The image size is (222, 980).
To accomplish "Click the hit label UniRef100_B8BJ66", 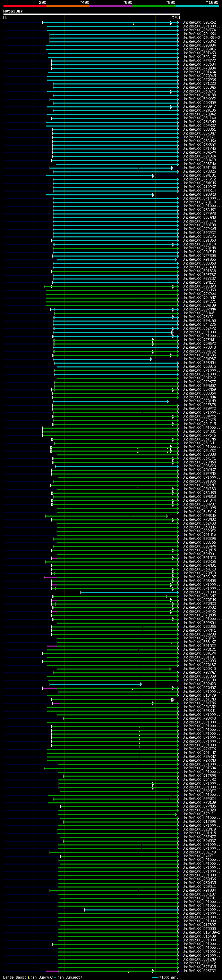I will tap(199, 543).
